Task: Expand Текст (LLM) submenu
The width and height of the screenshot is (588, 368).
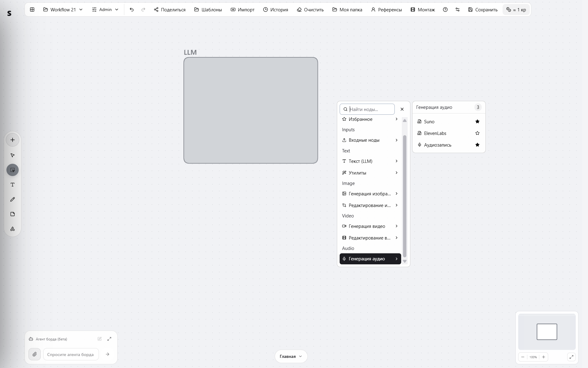Action: (x=370, y=161)
